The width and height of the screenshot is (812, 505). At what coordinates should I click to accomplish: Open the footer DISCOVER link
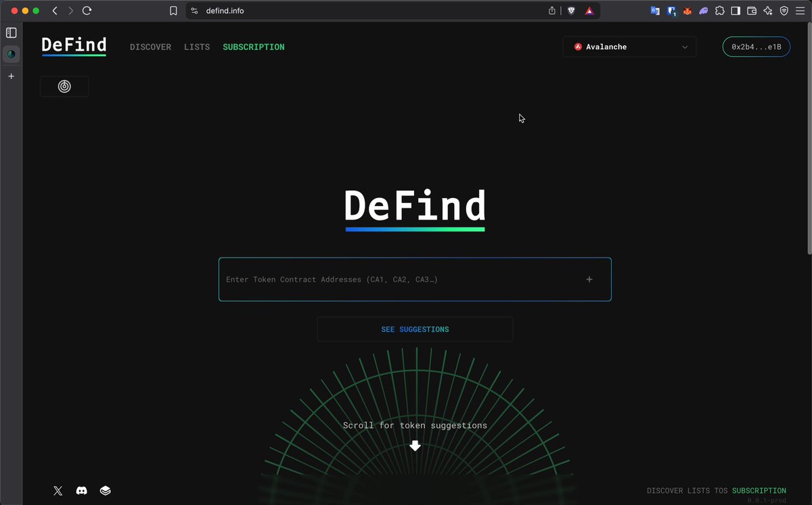(665, 491)
